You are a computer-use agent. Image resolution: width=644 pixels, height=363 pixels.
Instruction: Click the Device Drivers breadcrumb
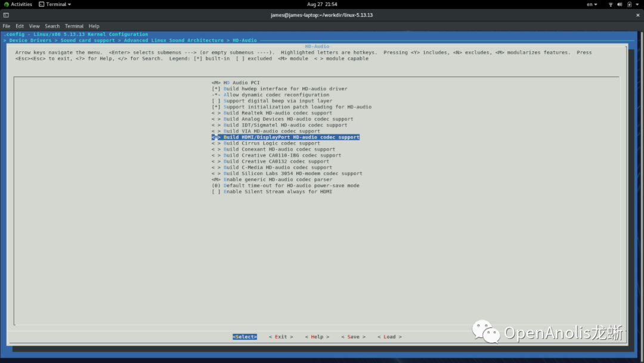point(30,40)
